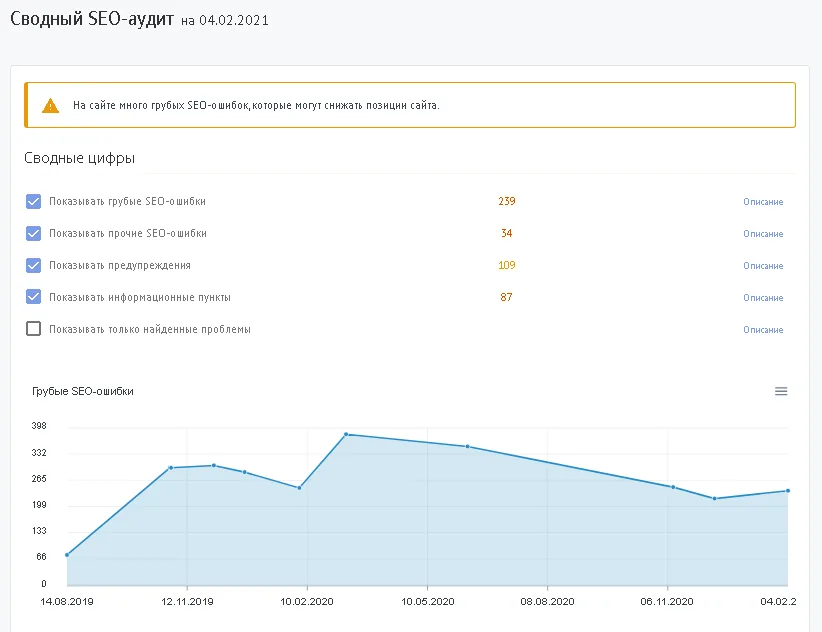This screenshot has height=632, width=822.
Task: Click the informational items count 87
Action: point(506,297)
